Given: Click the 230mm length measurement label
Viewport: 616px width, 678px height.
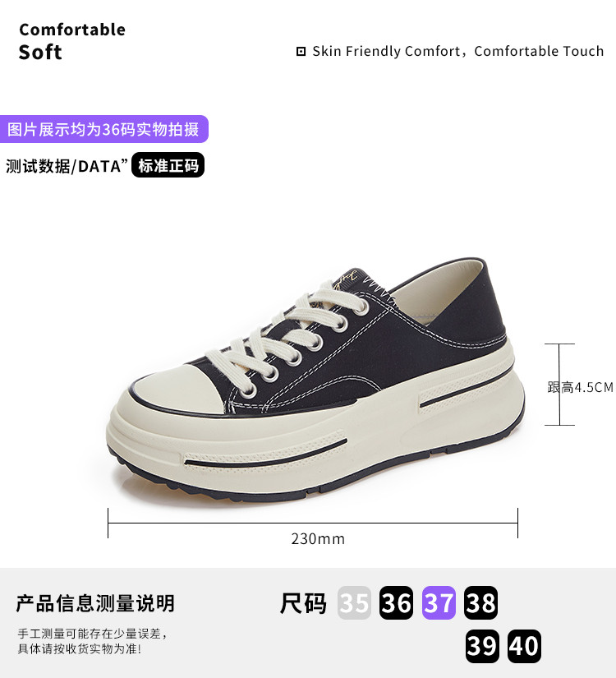Looking at the screenshot, I should pos(318,539).
